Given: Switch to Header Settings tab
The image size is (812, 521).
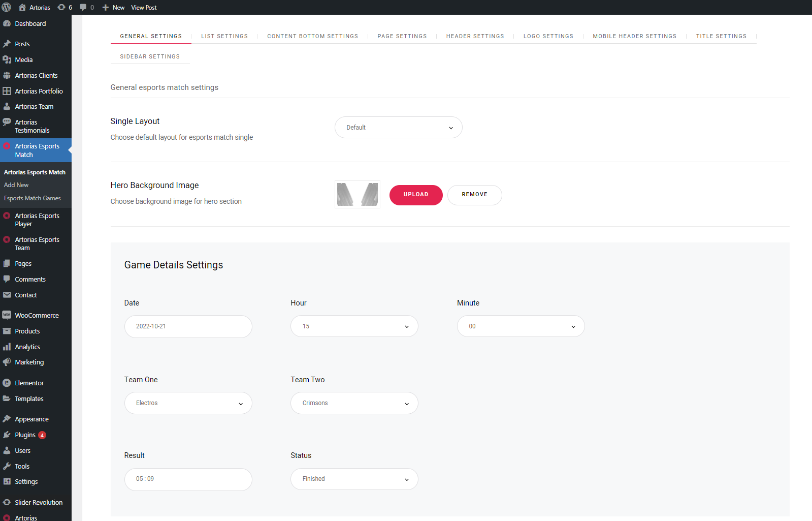Looking at the screenshot, I should (475, 36).
